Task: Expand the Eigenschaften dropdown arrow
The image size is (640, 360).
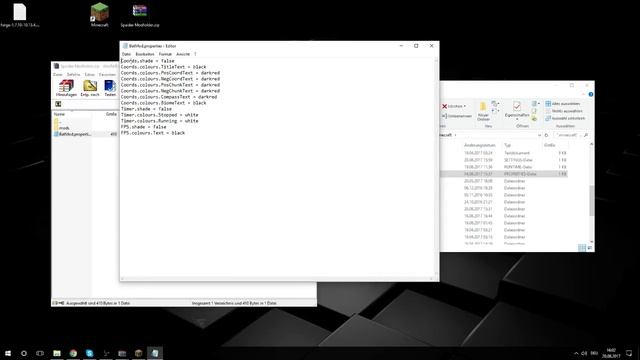Action: pos(517,120)
